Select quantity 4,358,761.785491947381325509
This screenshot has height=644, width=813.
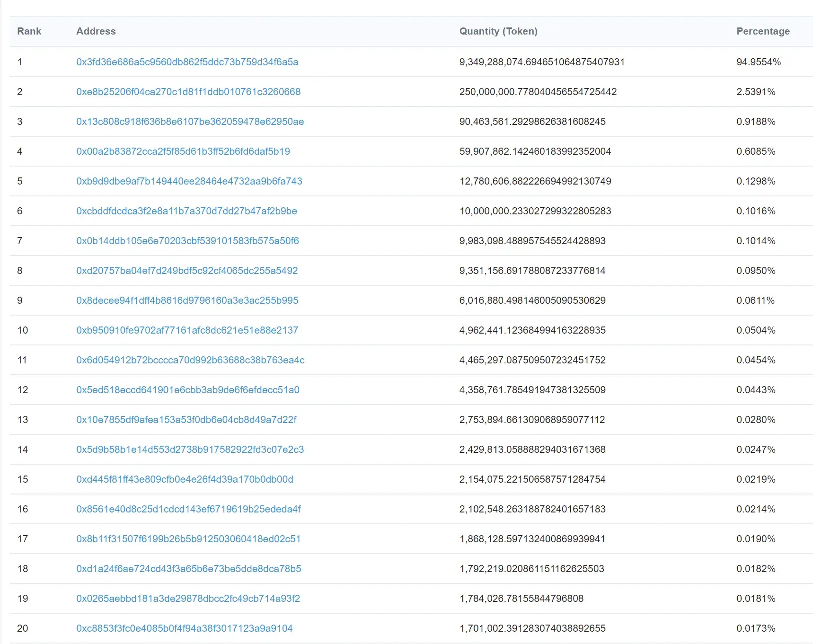(x=532, y=390)
